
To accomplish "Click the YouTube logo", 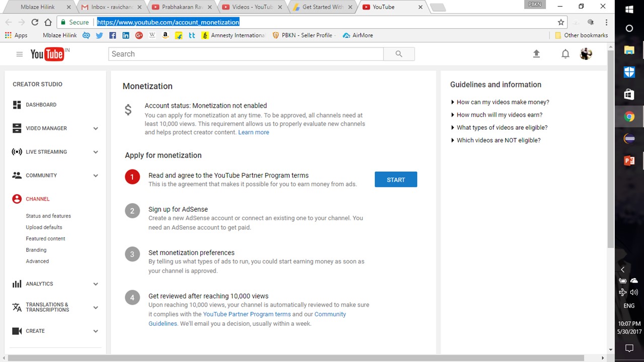I will tap(47, 54).
